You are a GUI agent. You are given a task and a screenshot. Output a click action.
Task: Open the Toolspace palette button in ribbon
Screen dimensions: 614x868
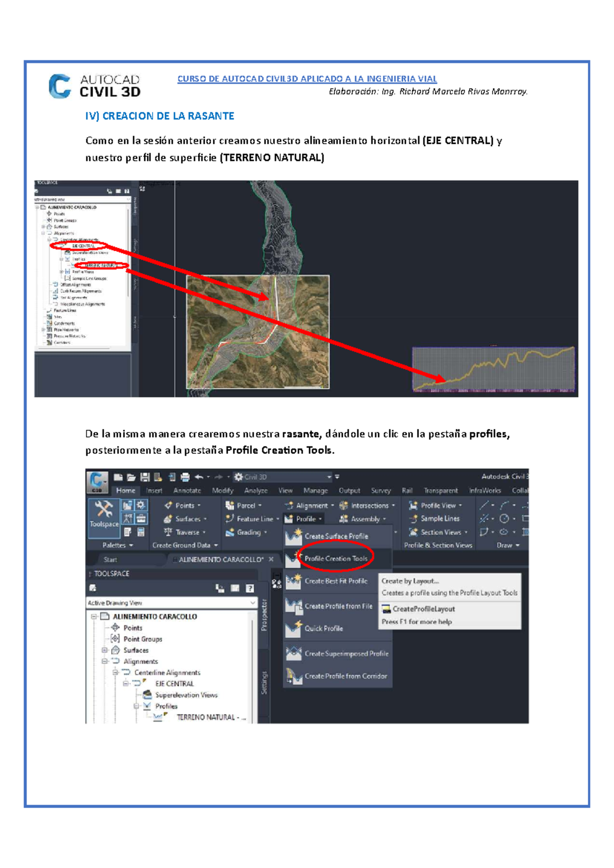point(104,517)
